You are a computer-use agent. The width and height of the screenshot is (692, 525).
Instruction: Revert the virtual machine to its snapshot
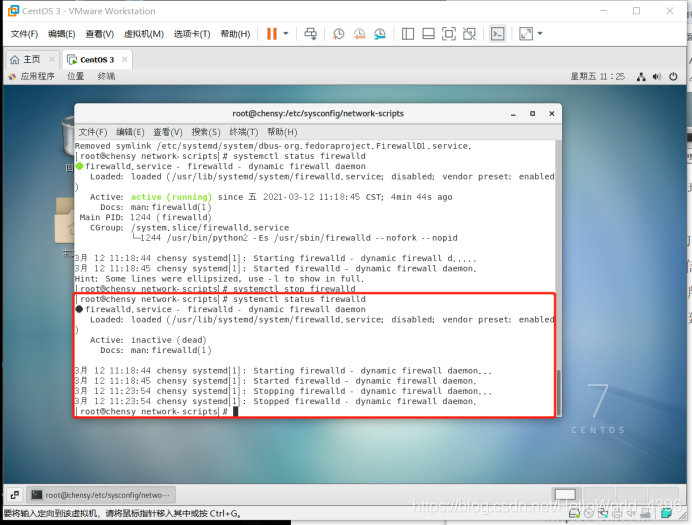coord(359,34)
